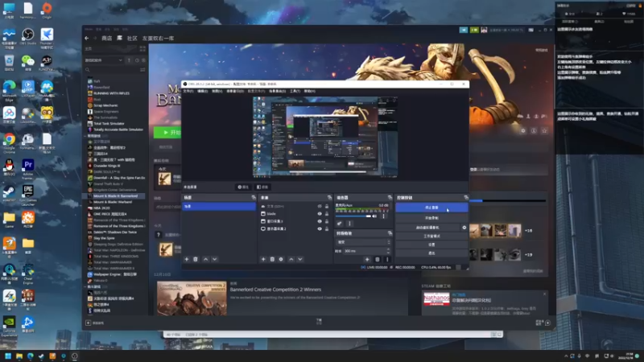Open OBS Help menu
The height and width of the screenshot is (362, 644).
tap(310, 91)
